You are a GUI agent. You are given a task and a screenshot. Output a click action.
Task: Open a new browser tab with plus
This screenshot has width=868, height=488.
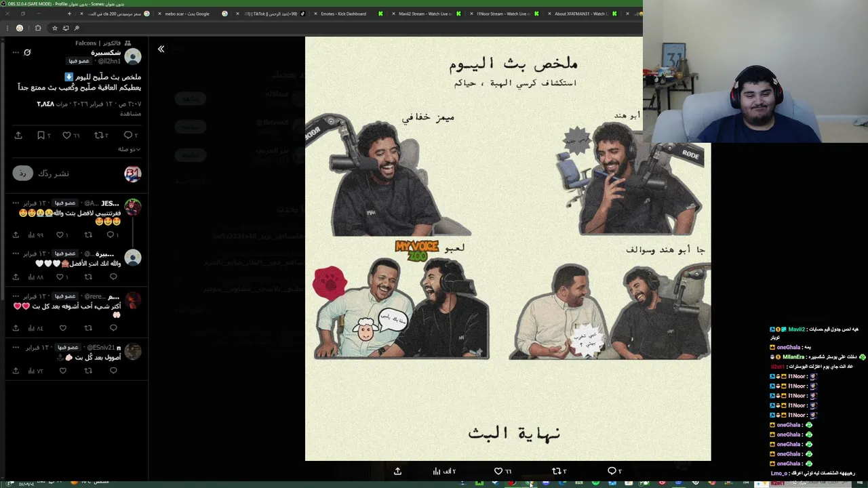tap(70, 14)
